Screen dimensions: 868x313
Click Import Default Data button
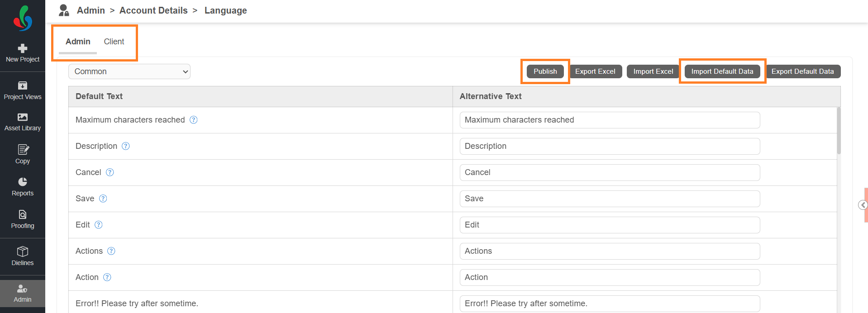[x=722, y=71]
